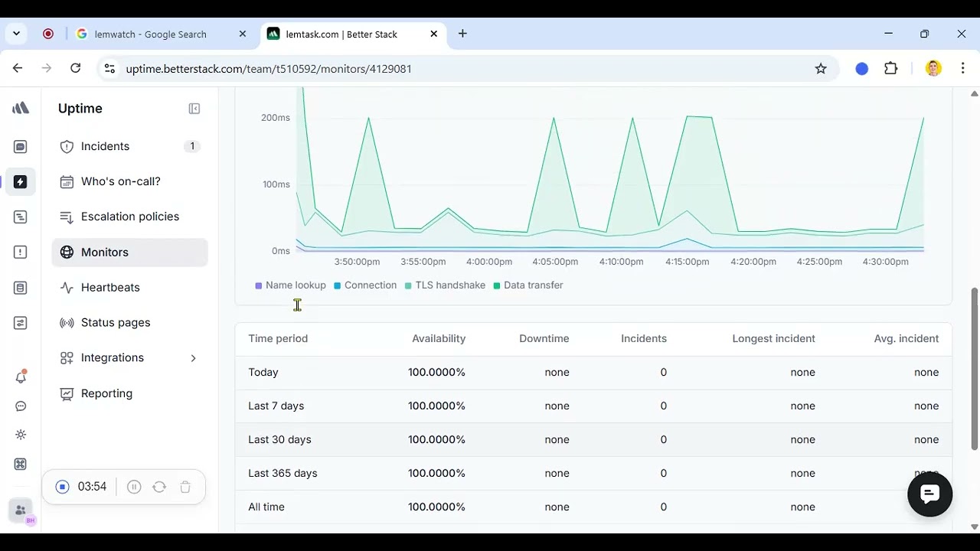The image size is (980, 551).
Task: Click the Escalation policies icon
Action: pos(67,217)
